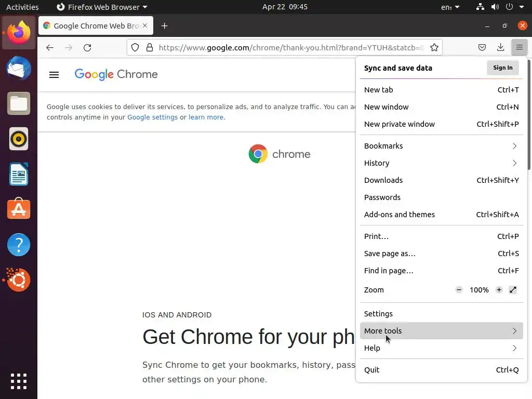The width and height of the screenshot is (532, 399).
Task: Select New tab menu item
Action: pos(442,90)
